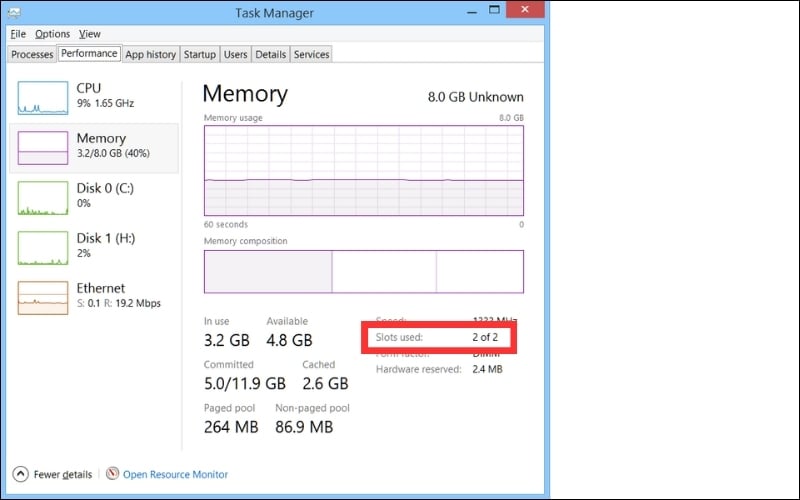Open Resource Monitor link
800x500 pixels.
point(176,474)
